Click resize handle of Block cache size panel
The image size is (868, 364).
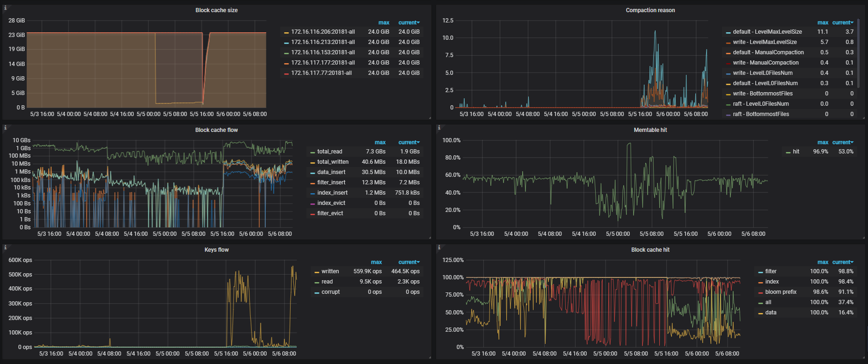point(430,118)
